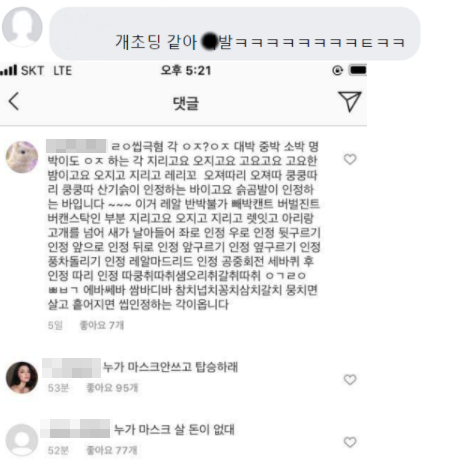Tap blurred username on rabbit-avatar comment
The width and height of the screenshot is (450, 473).
76,146
